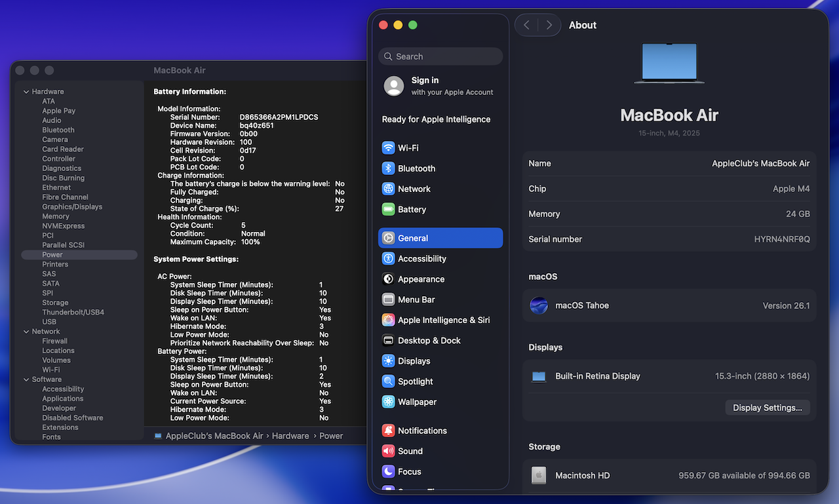Open Desktop & Dock settings pane
This screenshot has width=839, height=504.
(429, 341)
